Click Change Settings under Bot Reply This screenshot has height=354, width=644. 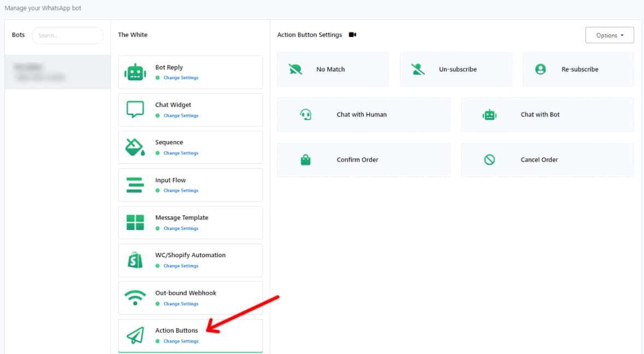click(181, 78)
